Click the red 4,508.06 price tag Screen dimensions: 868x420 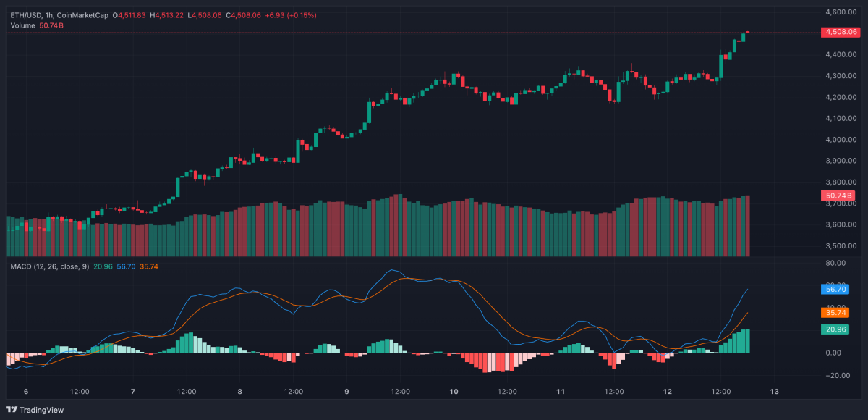pyautogui.click(x=843, y=32)
